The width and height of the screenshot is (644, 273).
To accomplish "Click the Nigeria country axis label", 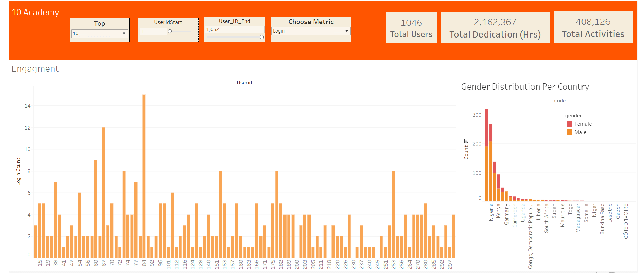I will coord(491,212).
